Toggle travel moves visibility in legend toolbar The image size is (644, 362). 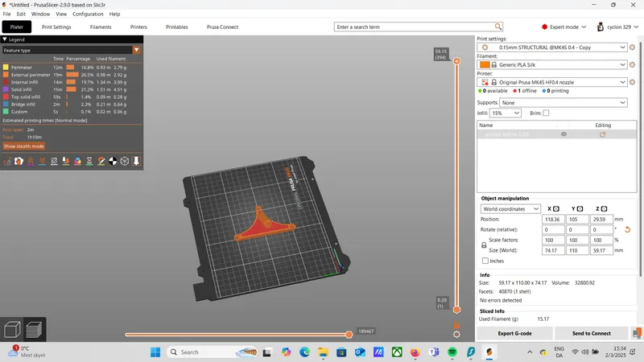7,162
